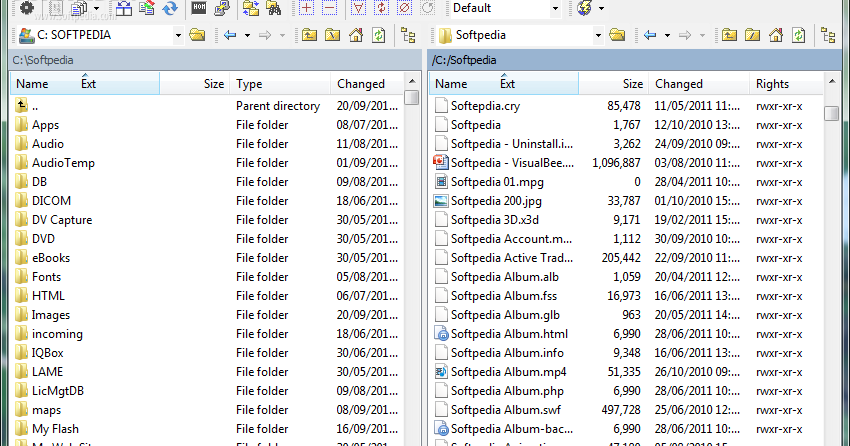Select the Softpedia.cry file
Viewport: 850px width, 446px height.
627,106
